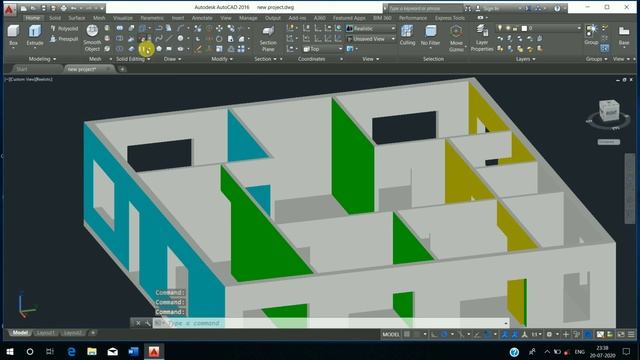
Task: Open the Realistic visual style dropdown
Action: click(x=371, y=29)
